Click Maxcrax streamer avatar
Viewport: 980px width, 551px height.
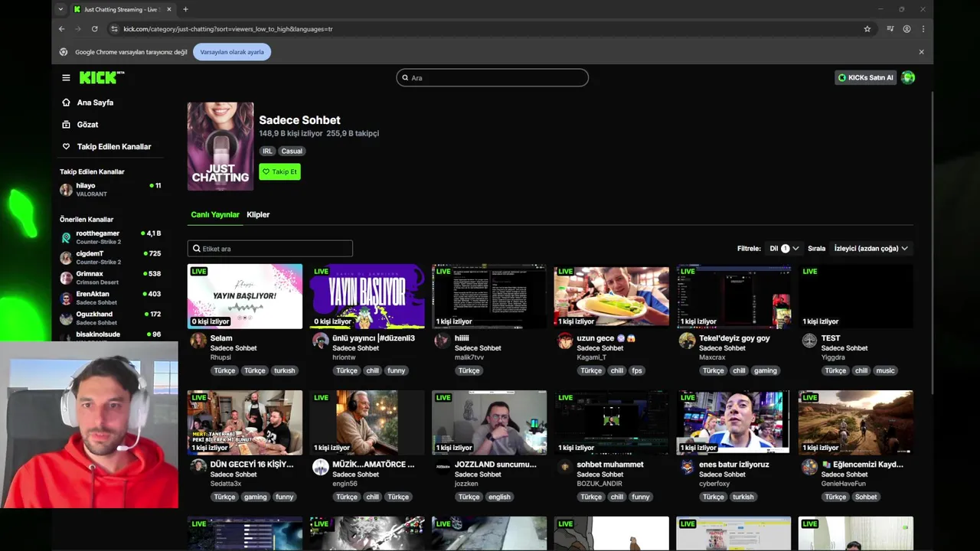pos(687,341)
